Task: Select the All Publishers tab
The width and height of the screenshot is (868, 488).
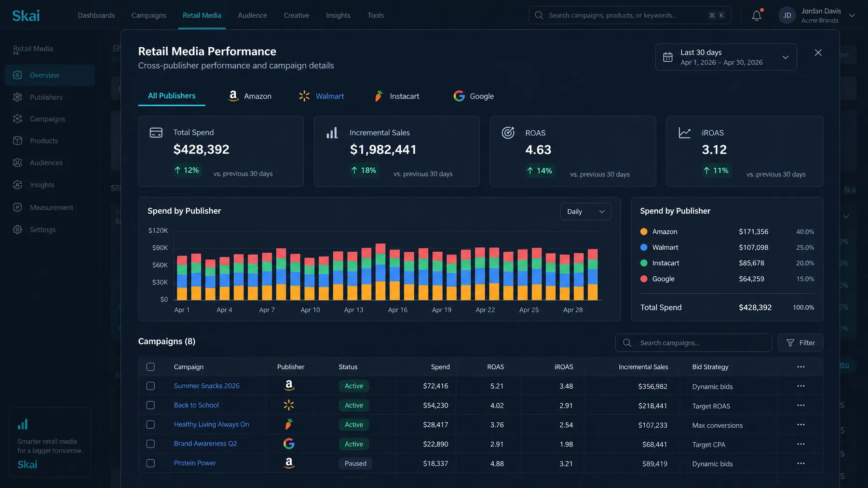Action: tap(172, 96)
